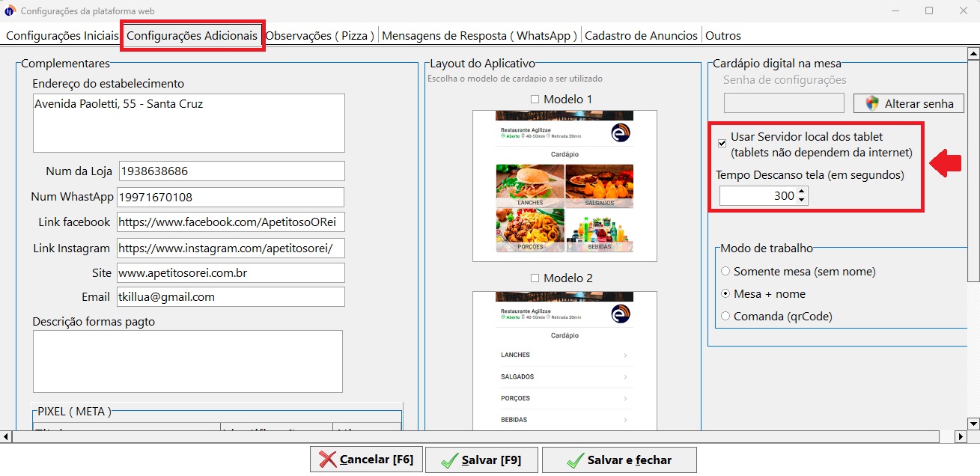
Task: Select Somente mesa (sem nome) option
Action: [x=725, y=272]
